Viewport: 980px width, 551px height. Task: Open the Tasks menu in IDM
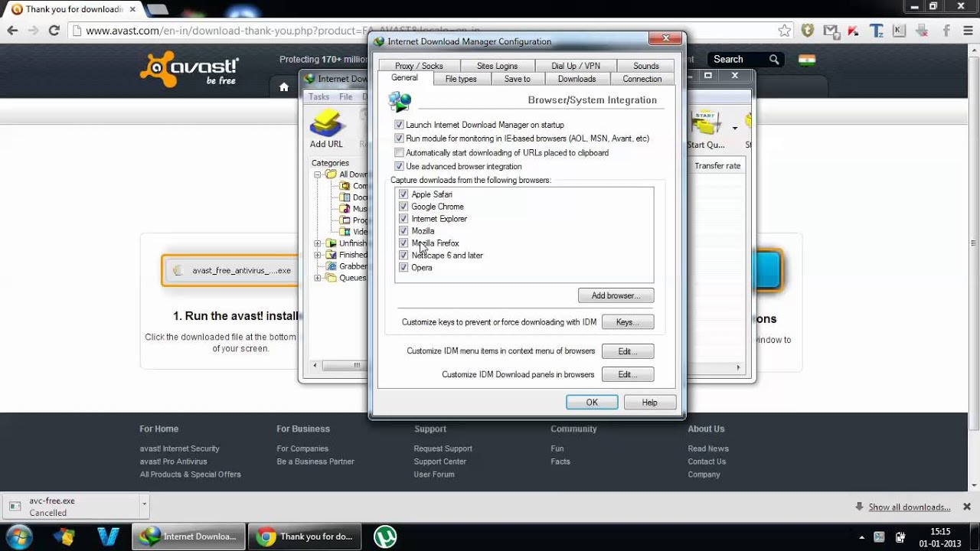coord(318,97)
